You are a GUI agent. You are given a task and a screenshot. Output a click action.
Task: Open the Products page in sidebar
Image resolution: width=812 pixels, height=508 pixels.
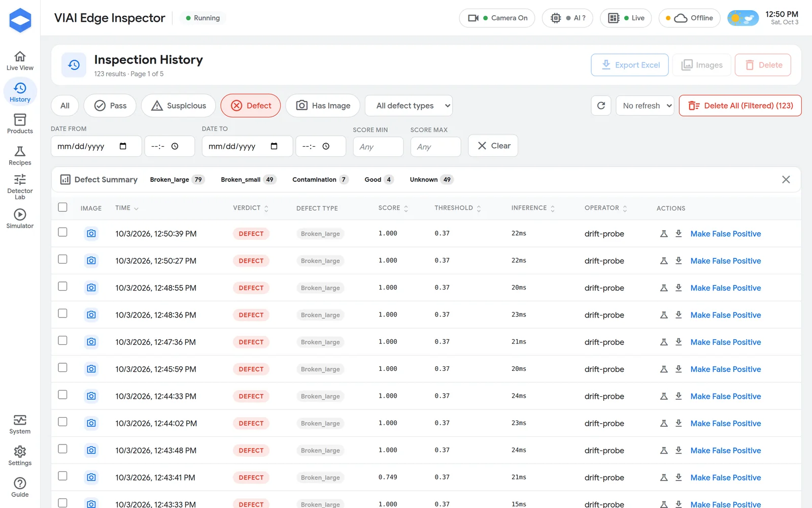click(20, 124)
